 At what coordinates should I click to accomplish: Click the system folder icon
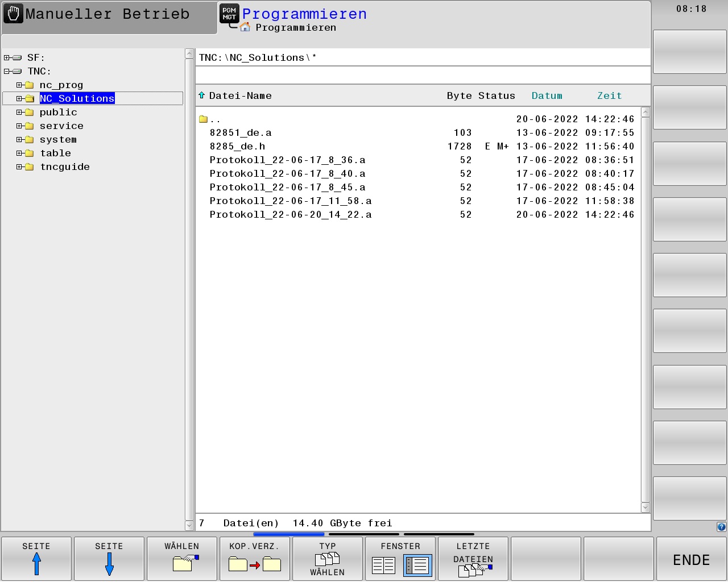[x=30, y=139]
